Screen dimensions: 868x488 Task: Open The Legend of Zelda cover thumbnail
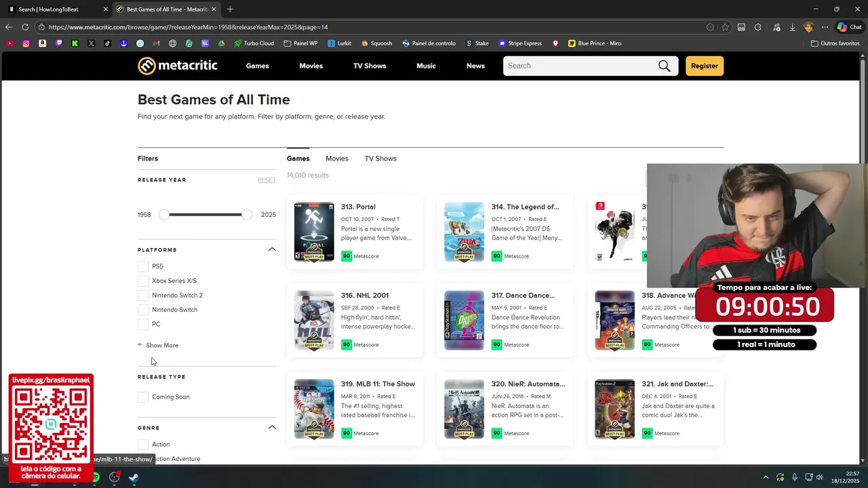click(465, 232)
